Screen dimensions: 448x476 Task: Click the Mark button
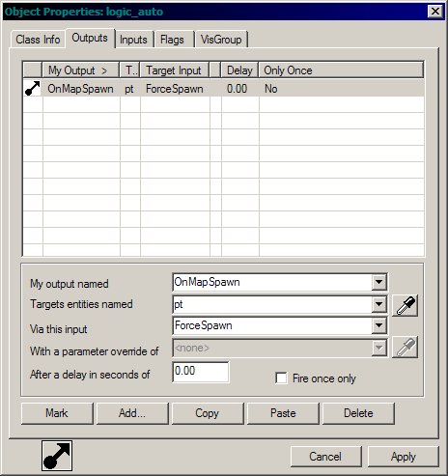tap(57, 413)
